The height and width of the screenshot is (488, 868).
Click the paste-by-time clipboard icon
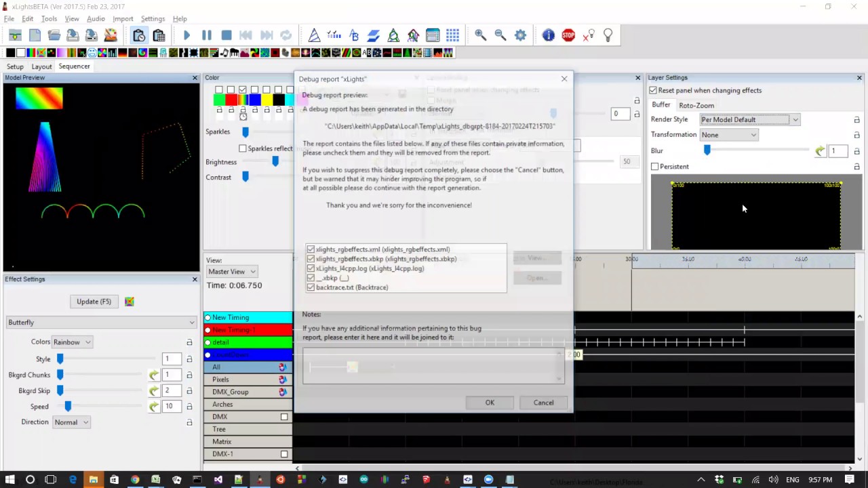point(139,35)
